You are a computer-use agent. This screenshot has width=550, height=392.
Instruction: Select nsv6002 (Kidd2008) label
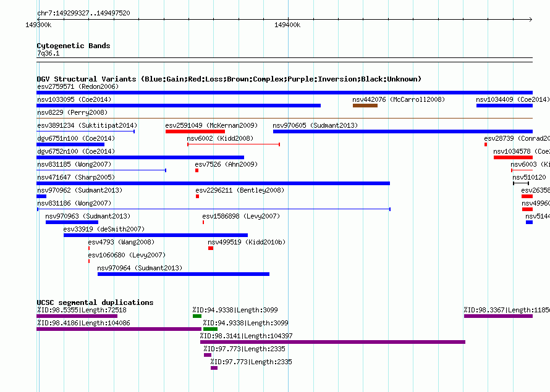coord(220,138)
